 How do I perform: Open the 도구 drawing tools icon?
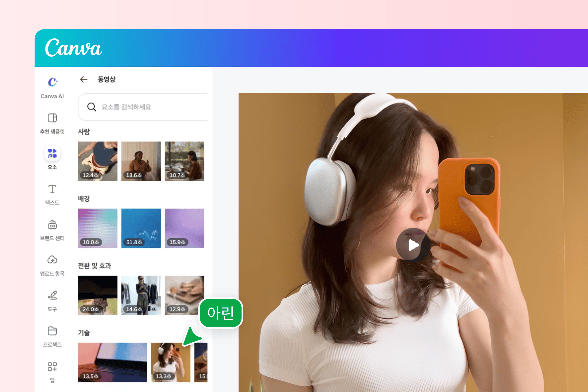point(52,295)
